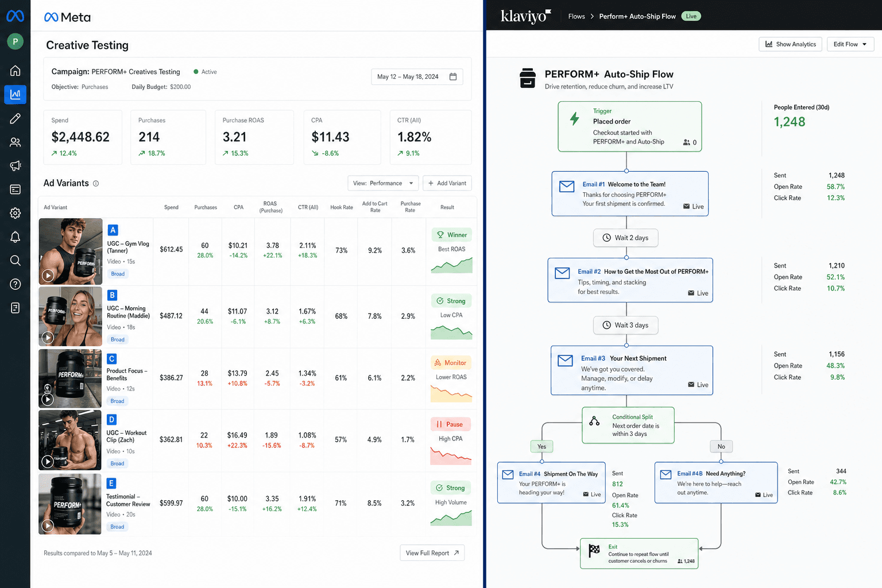The width and height of the screenshot is (882, 588).
Task: Open the Testimonial Customer Review thumbnail
Action: pyautogui.click(x=70, y=504)
